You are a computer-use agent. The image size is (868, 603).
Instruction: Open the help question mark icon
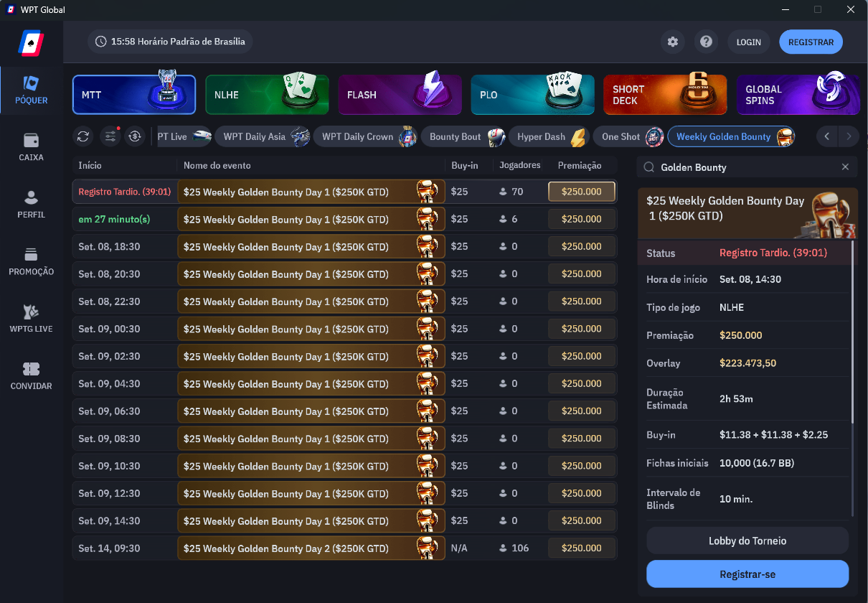tap(706, 42)
